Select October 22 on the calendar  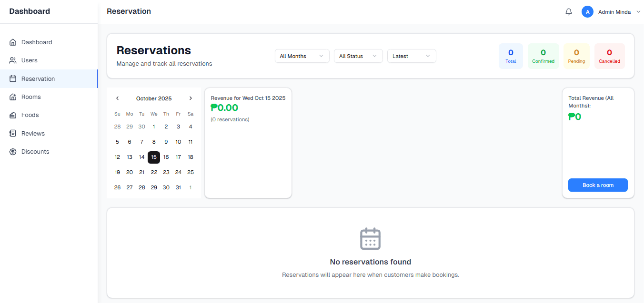(x=154, y=172)
